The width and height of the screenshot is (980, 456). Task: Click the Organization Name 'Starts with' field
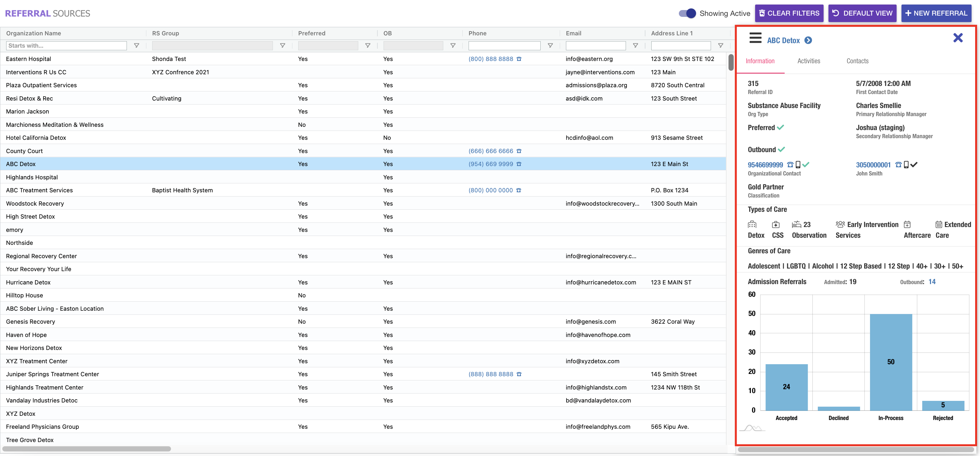click(x=67, y=46)
